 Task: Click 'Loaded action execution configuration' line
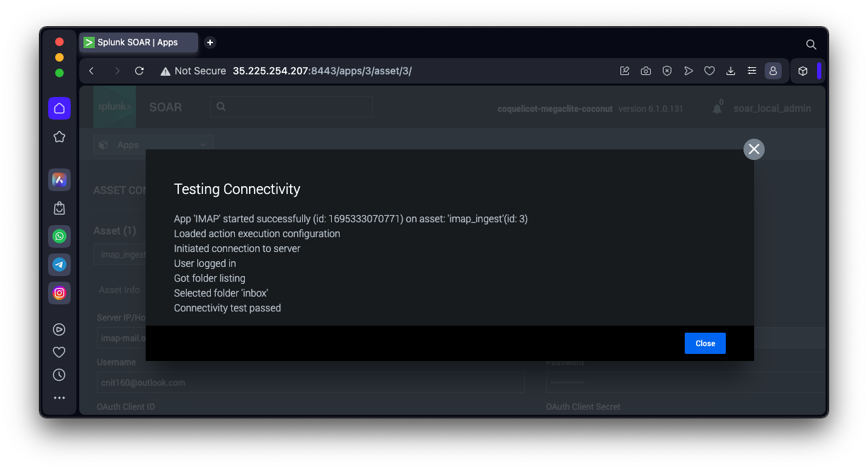[257, 234]
